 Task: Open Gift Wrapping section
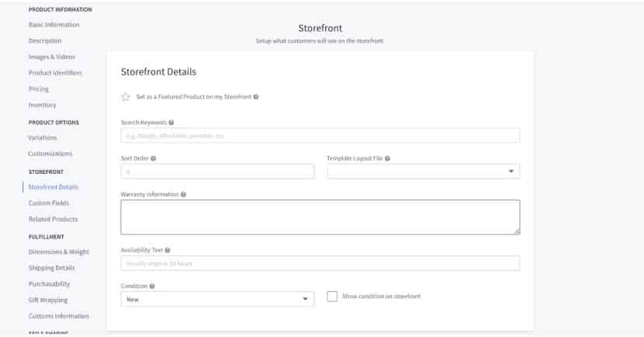pos(48,300)
